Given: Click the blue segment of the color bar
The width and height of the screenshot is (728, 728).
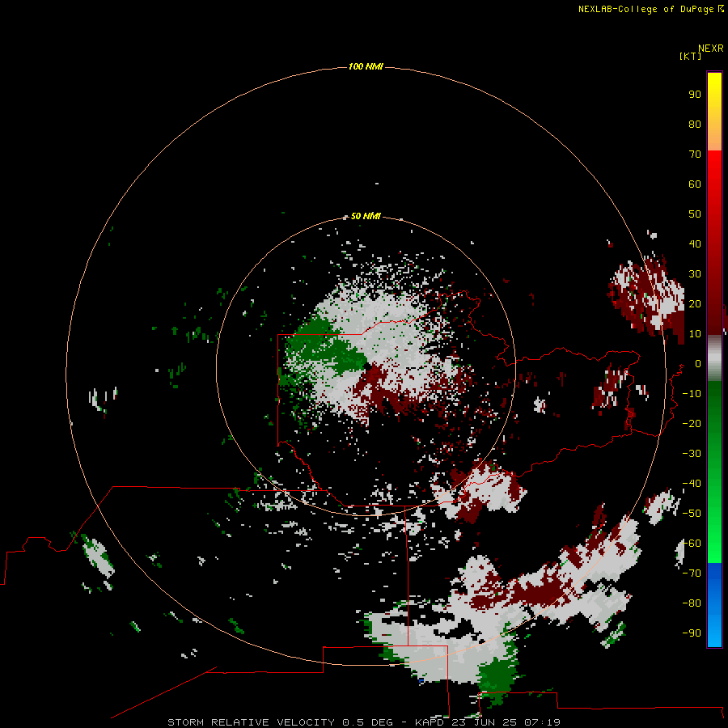Looking at the screenshot, I should [714, 604].
